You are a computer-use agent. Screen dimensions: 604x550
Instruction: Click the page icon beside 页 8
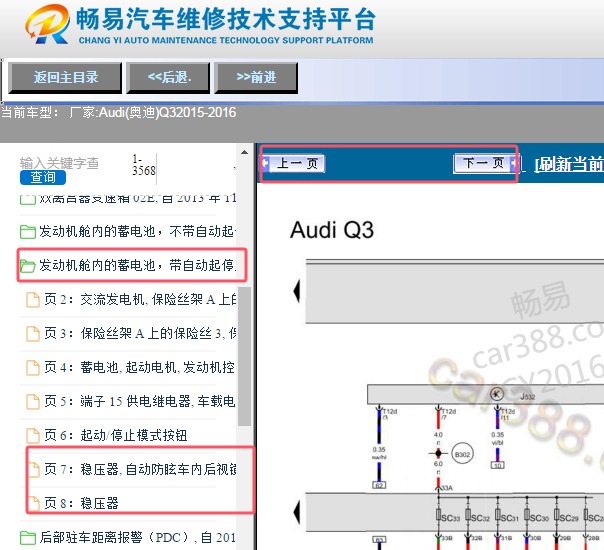[34, 503]
